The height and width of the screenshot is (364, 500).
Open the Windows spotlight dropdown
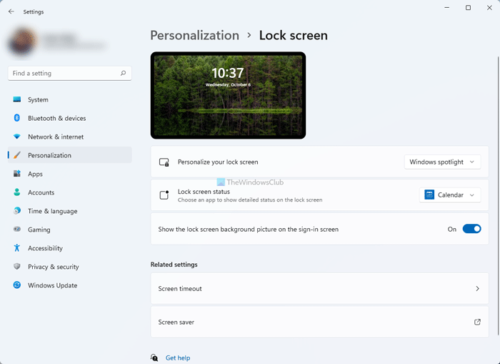point(442,162)
